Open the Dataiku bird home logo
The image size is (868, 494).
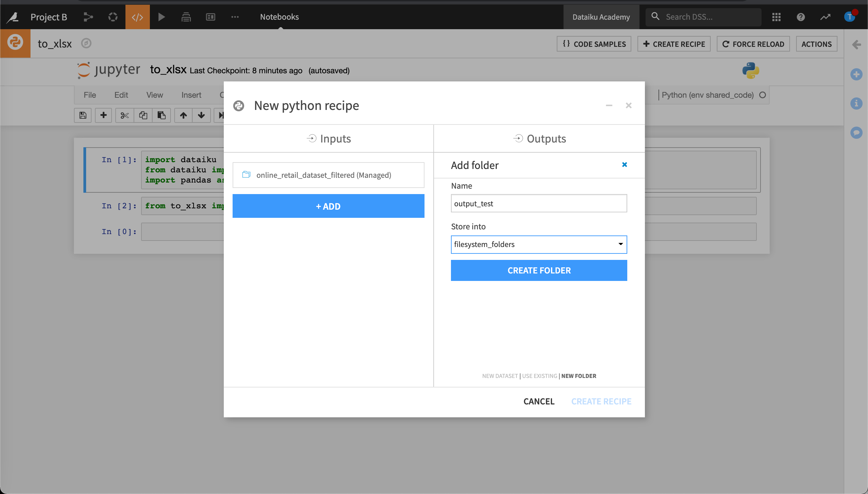(x=13, y=17)
